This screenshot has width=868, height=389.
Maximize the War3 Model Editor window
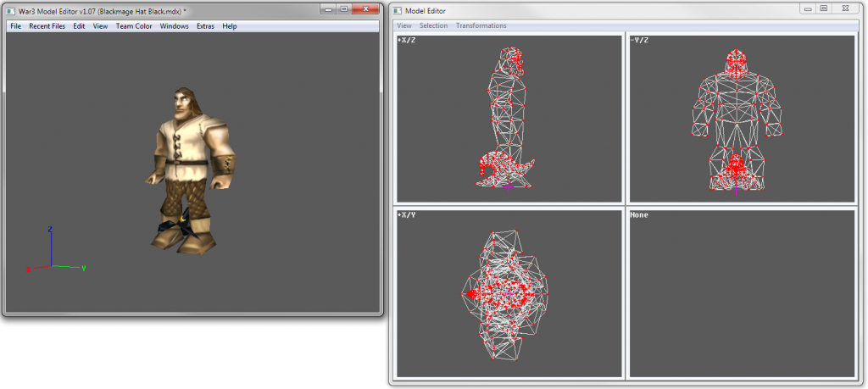click(x=344, y=8)
